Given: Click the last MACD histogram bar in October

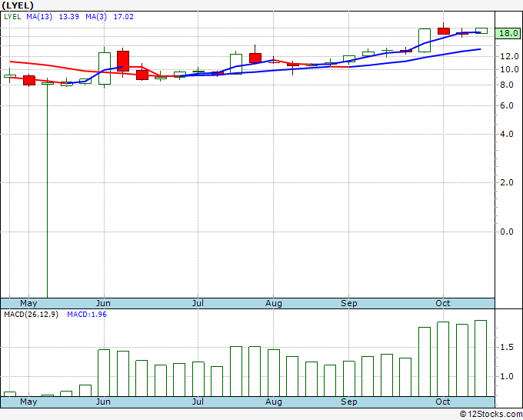Looking at the screenshot, I should [x=481, y=358].
